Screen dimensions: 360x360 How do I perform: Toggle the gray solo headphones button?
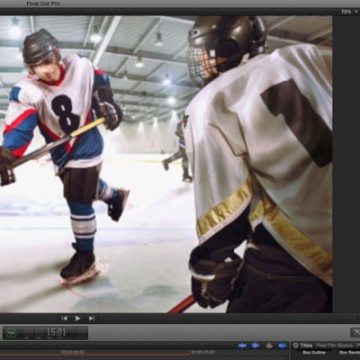269,346
